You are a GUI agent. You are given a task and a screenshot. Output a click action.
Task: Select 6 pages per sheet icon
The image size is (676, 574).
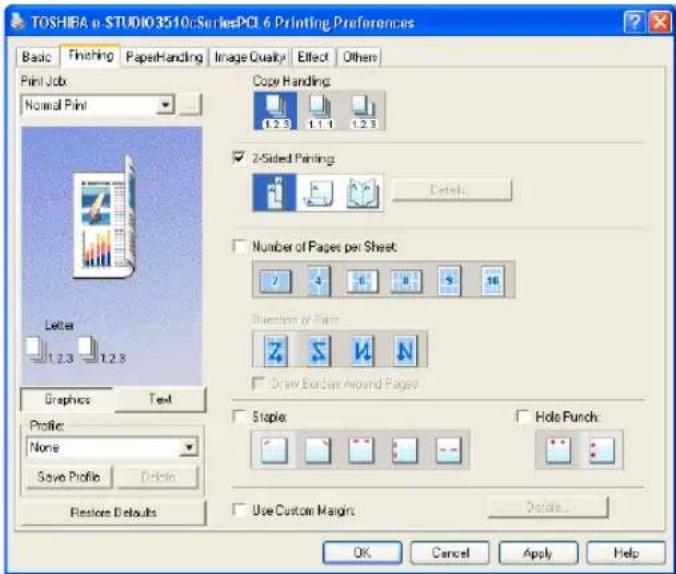tap(363, 281)
